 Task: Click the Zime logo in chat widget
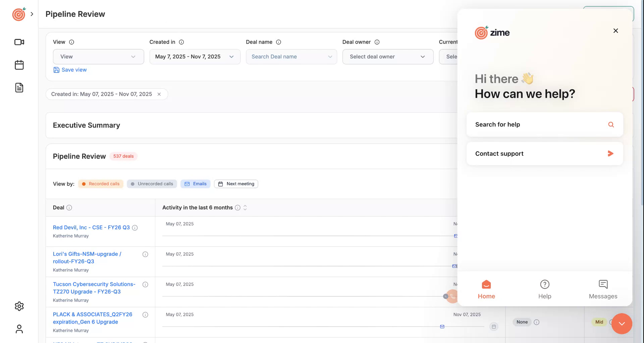coord(492,33)
